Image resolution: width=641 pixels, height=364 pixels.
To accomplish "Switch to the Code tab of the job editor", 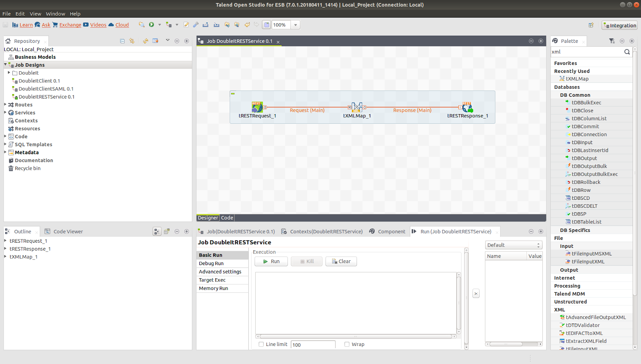I will coord(227,218).
